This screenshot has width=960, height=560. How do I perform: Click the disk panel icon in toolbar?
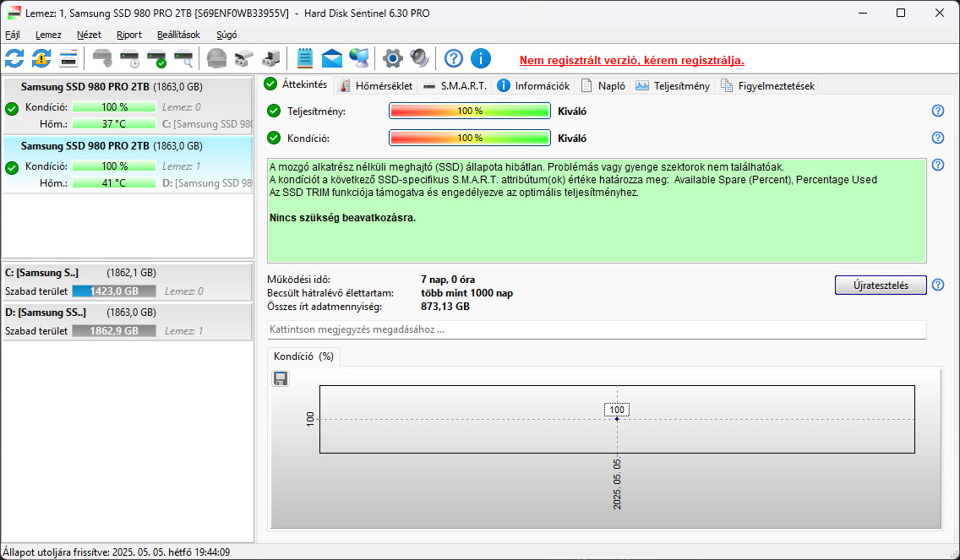point(68,58)
